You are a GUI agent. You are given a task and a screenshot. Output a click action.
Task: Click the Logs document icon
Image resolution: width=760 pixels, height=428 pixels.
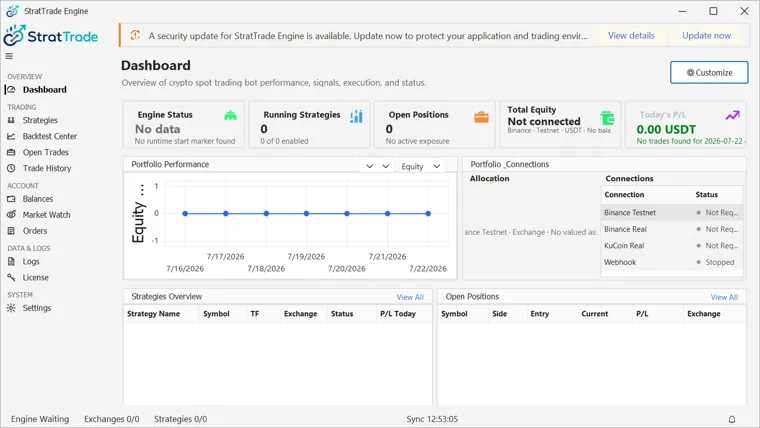click(11, 261)
